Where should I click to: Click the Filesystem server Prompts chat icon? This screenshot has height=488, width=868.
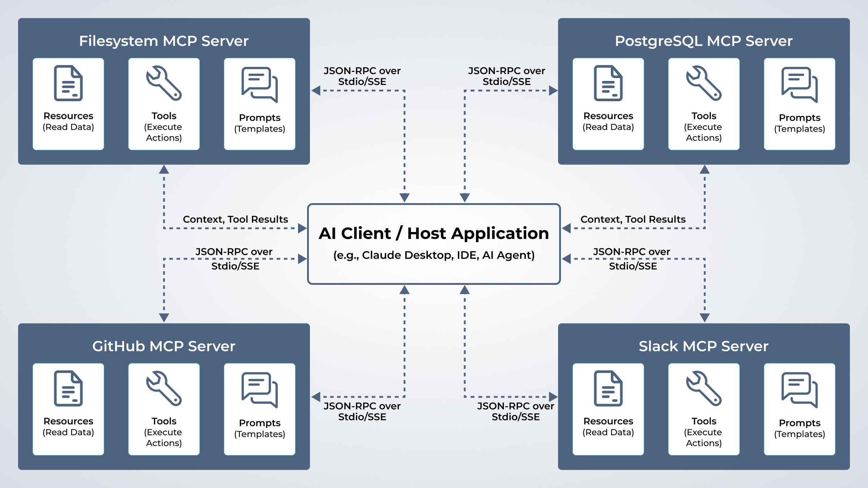point(260,85)
